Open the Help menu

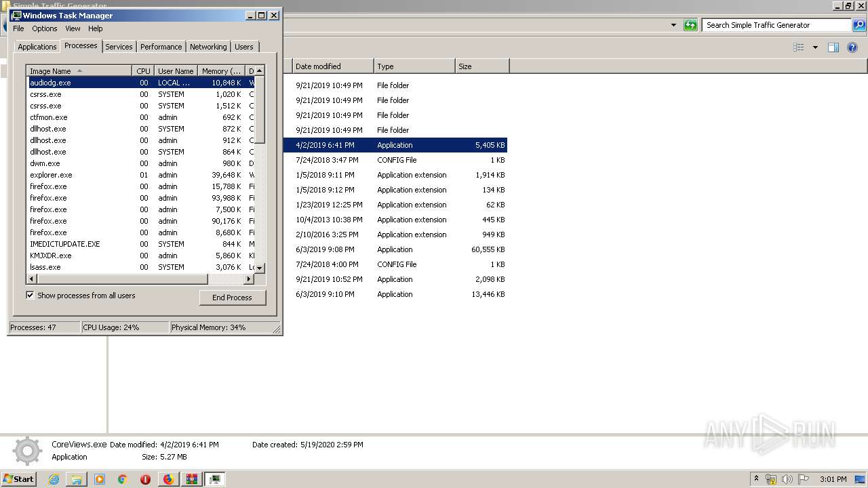point(96,28)
